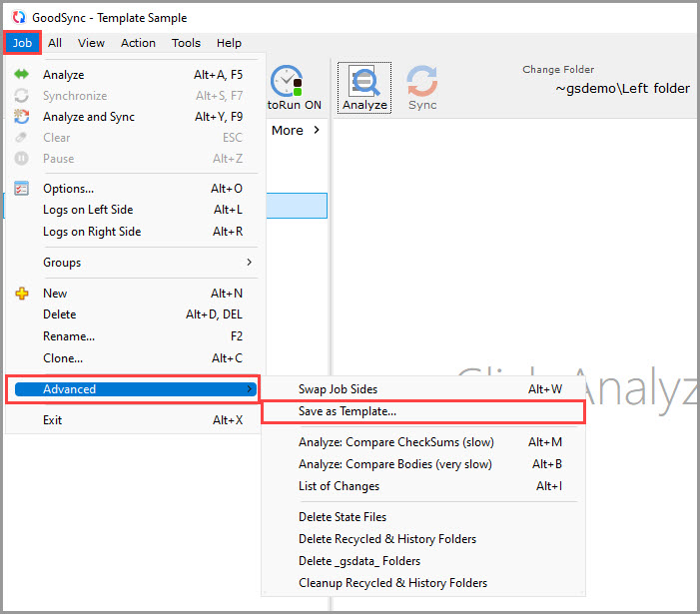700x614 pixels.
Task: Select Analyze: Compare Bodies (very slow)
Action: [422, 464]
